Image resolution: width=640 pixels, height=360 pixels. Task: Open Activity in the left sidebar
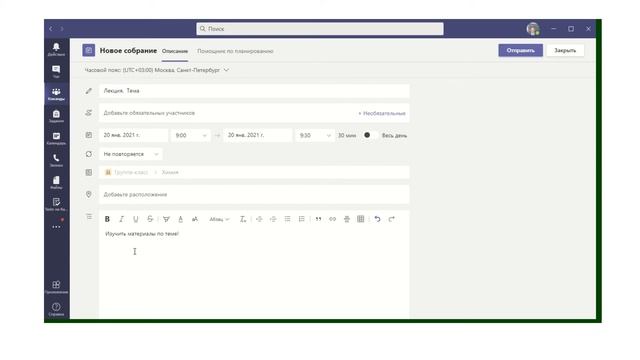click(x=56, y=49)
